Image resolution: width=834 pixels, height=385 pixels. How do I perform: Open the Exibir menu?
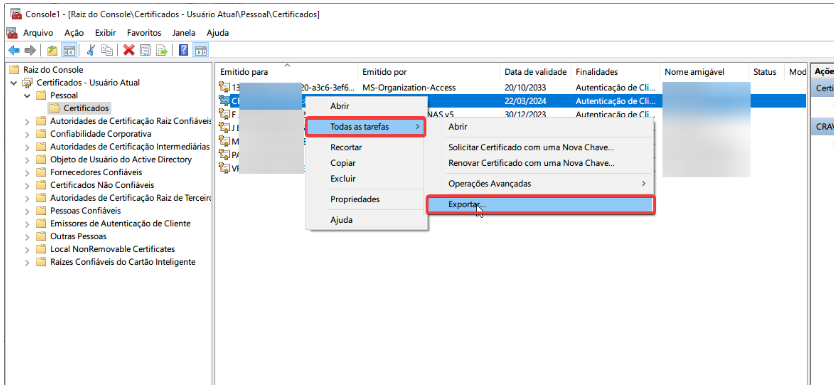(x=105, y=32)
